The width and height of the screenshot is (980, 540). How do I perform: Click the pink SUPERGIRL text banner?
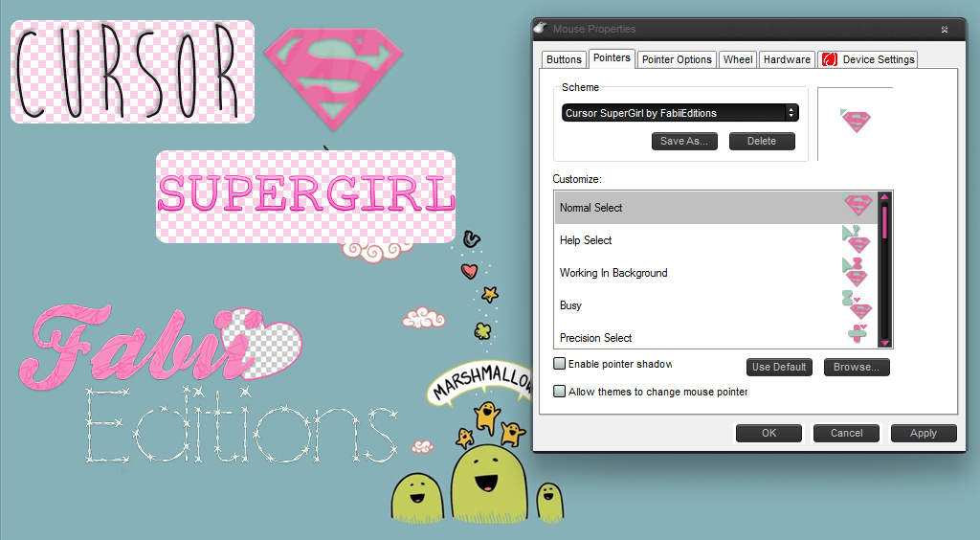(x=305, y=196)
